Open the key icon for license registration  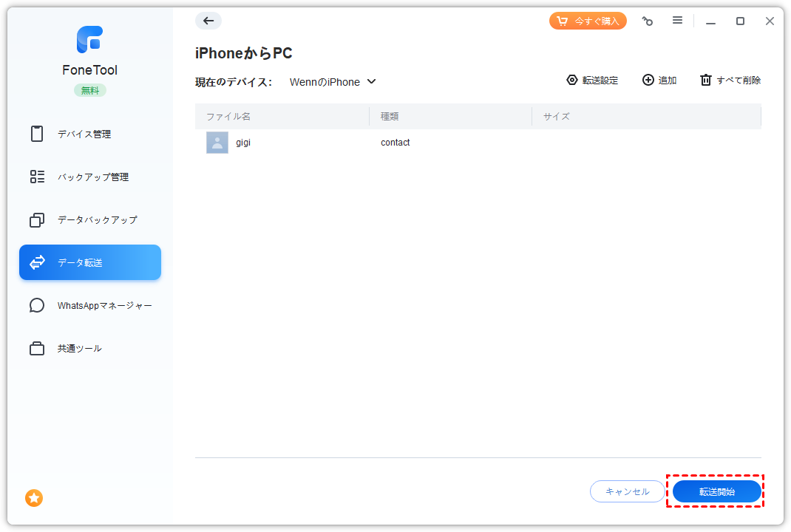(648, 21)
